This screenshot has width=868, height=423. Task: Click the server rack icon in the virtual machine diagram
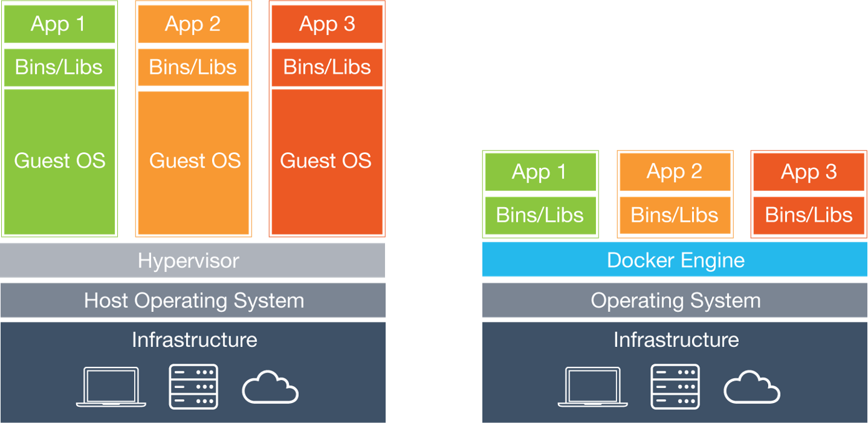coord(193,387)
